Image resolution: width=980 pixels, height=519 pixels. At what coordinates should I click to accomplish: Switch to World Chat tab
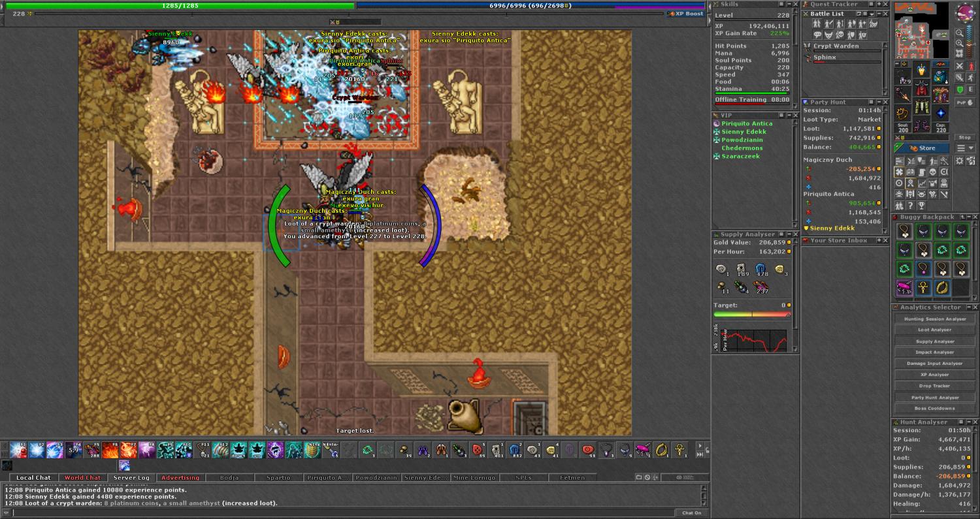(x=83, y=477)
